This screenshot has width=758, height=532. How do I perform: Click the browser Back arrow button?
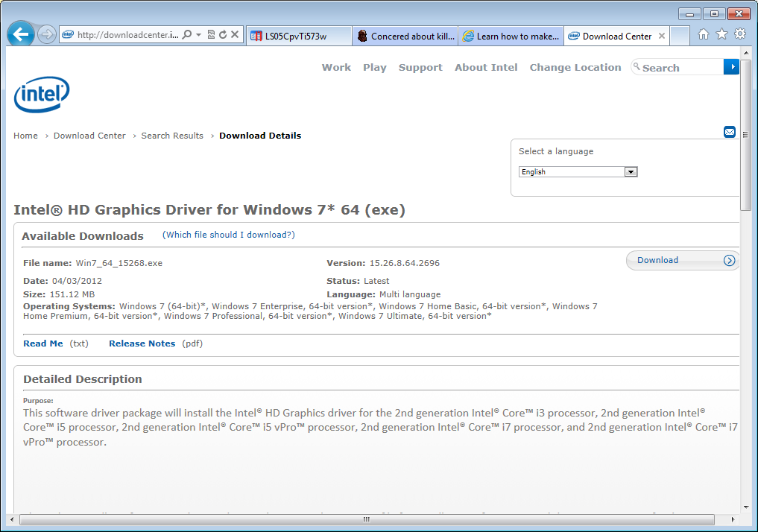pyautogui.click(x=21, y=34)
